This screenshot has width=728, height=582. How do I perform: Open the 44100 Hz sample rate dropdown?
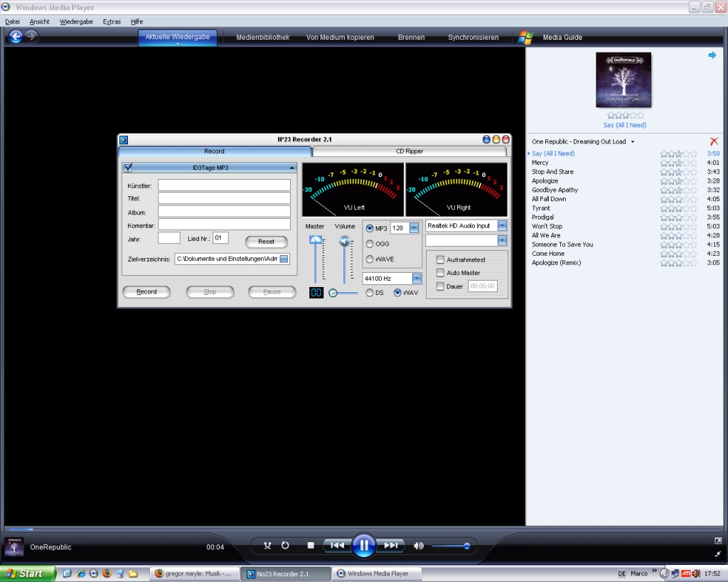pyautogui.click(x=417, y=279)
